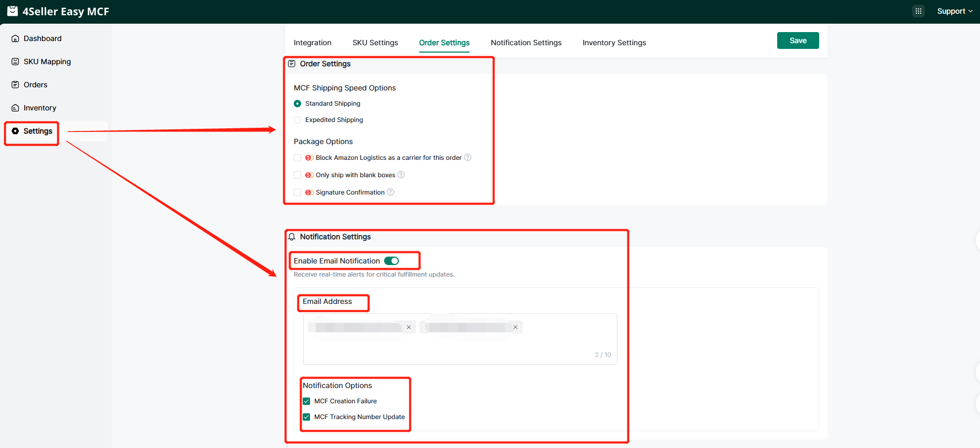Select Expedited Shipping radio option
980x448 pixels.
tap(297, 120)
